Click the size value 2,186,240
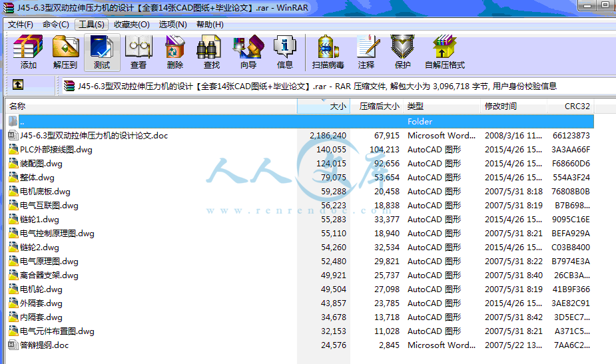 328,136
